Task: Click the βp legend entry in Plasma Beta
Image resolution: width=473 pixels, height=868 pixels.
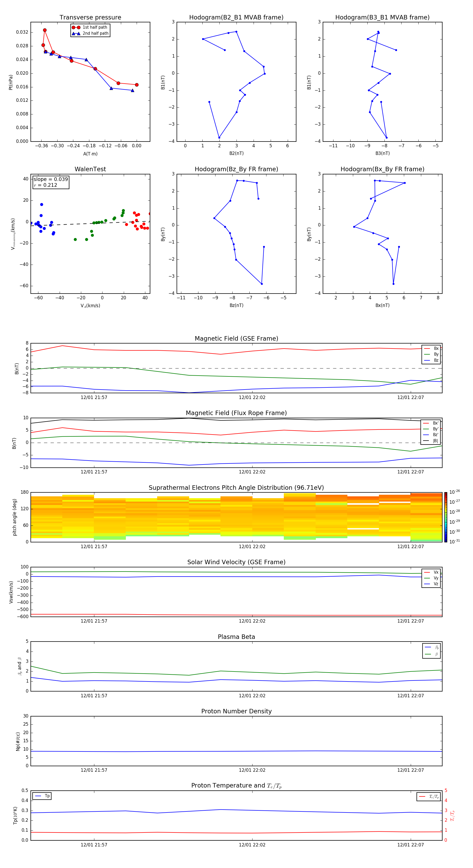Action: [431, 647]
